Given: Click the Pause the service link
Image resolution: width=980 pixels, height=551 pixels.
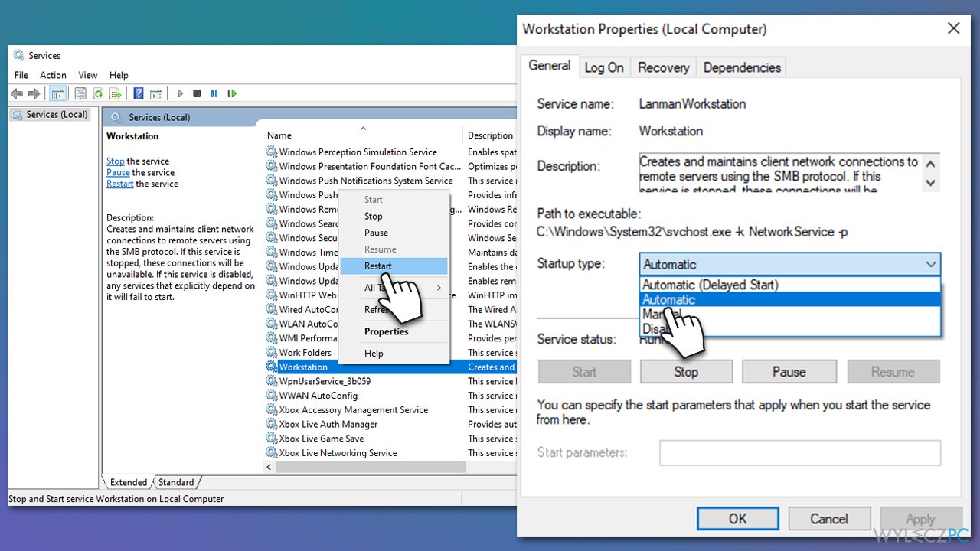Looking at the screenshot, I should (118, 172).
